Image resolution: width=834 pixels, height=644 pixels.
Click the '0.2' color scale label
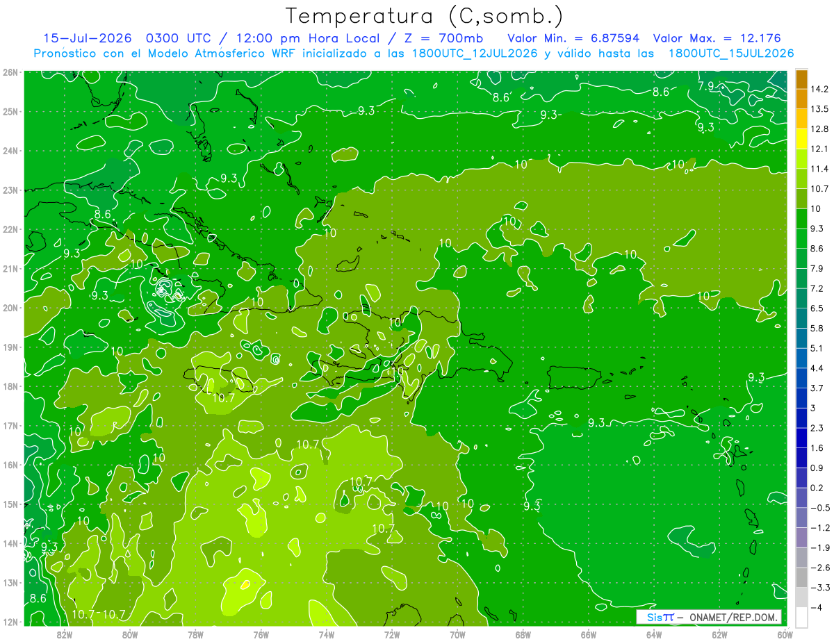[x=817, y=488]
